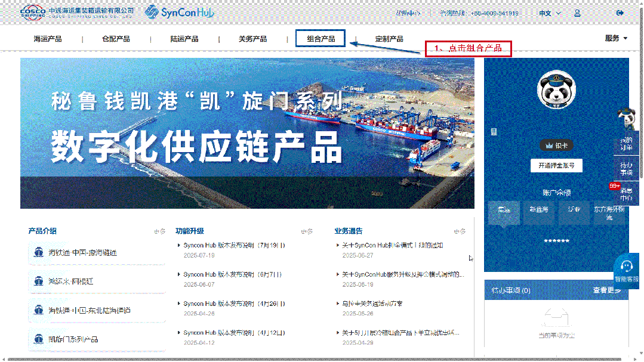Click 组合产品 menu item
Viewport: 644px width, 362px height.
321,39
